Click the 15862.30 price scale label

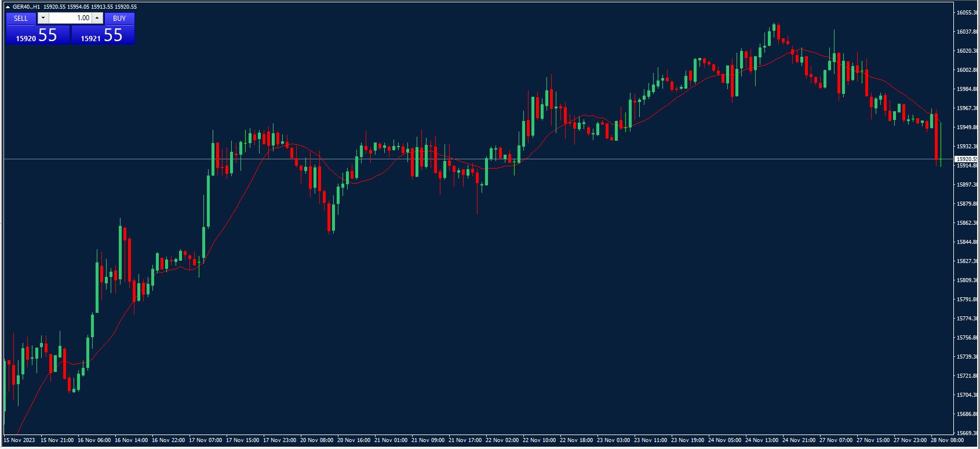[967, 223]
